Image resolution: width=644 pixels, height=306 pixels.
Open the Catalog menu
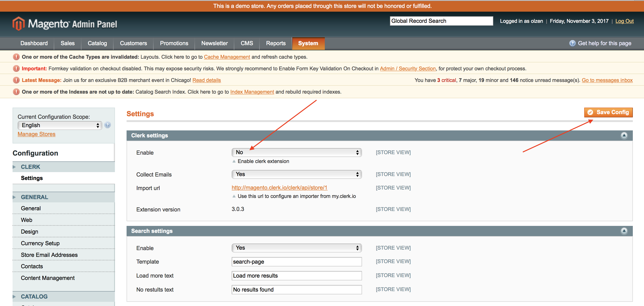pyautogui.click(x=97, y=43)
